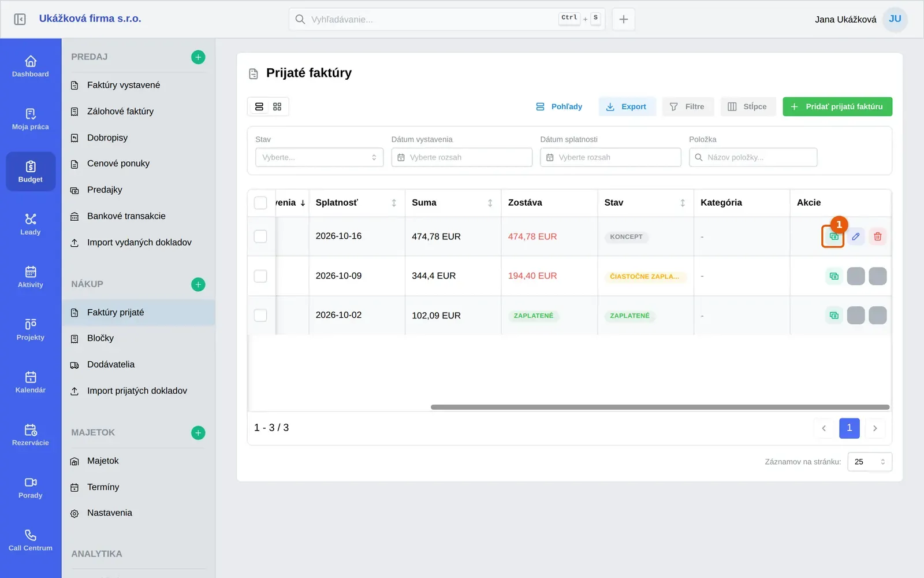This screenshot has width=924, height=578.
Task: Open Rezervácie module icon
Action: pos(31,435)
